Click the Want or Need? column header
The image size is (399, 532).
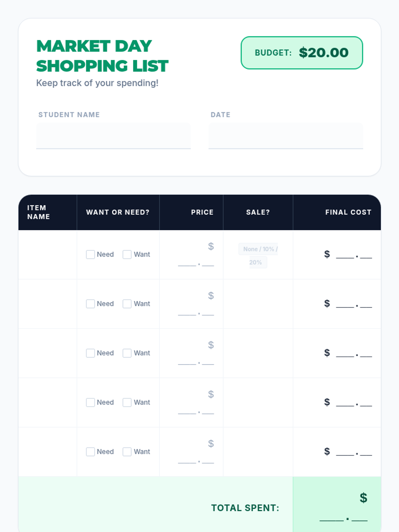pyautogui.click(x=118, y=212)
